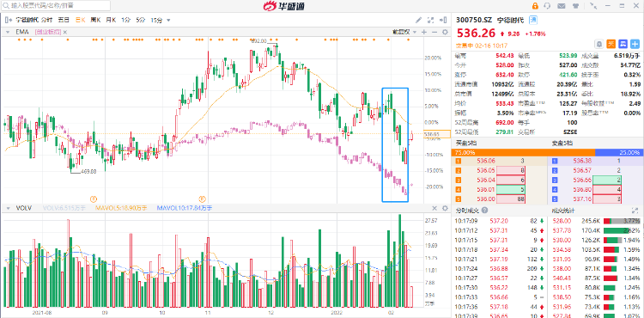Screen dimensions: 644x318
Task: Add stock to watchlist plus button
Action: tap(635, 44)
